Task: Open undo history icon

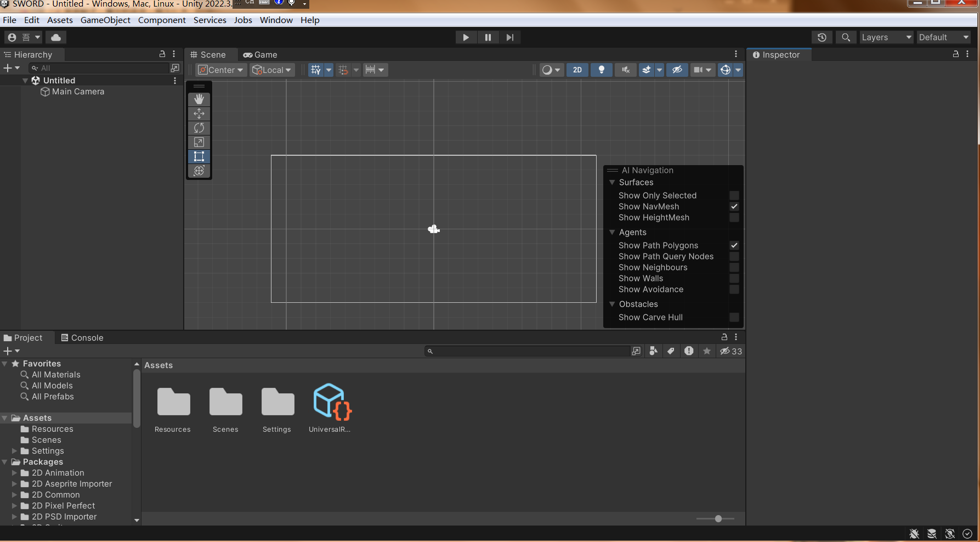Action: coord(822,37)
